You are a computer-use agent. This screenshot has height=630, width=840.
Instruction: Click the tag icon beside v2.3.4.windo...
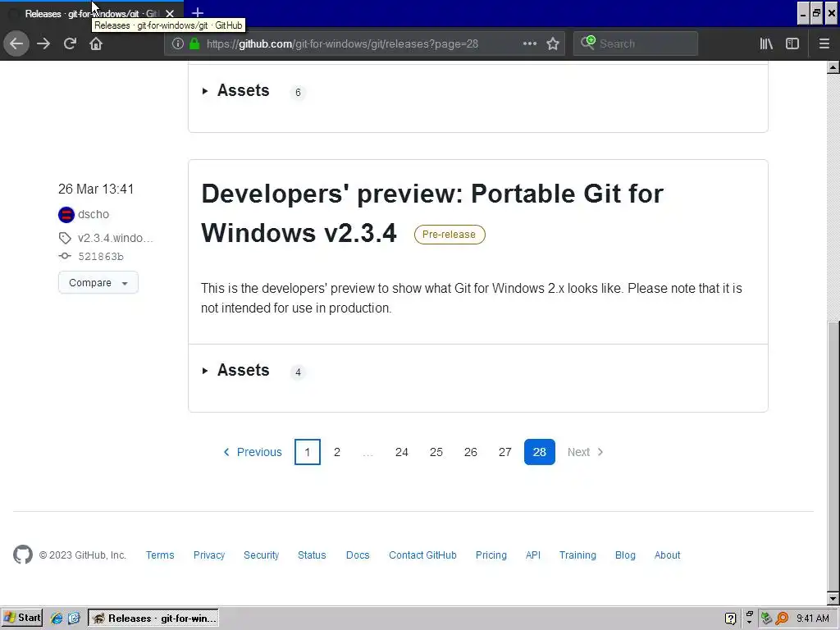[65, 238]
